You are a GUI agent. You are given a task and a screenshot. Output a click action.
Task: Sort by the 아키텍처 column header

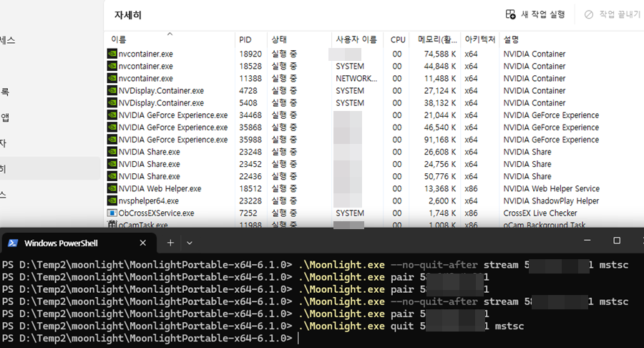click(x=479, y=40)
